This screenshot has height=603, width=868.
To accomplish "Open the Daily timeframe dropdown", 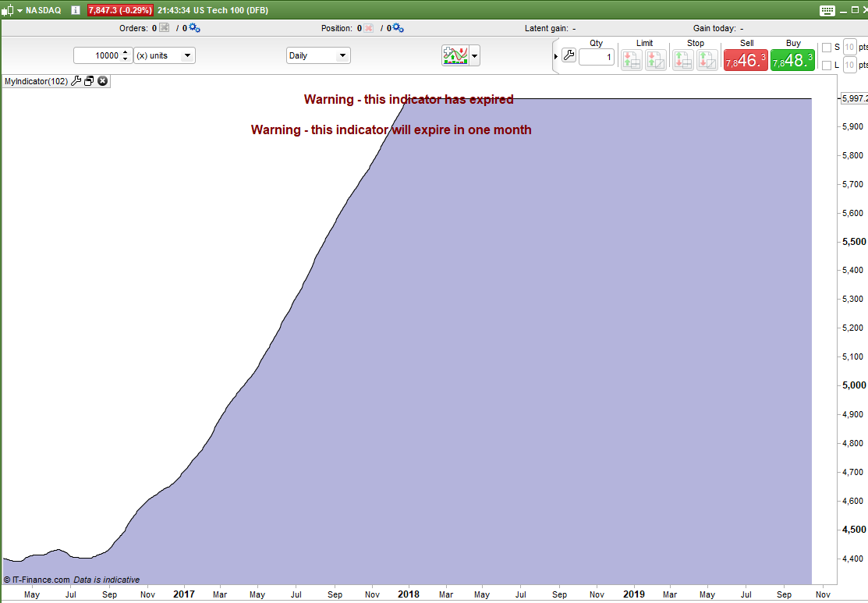I will 318,55.
